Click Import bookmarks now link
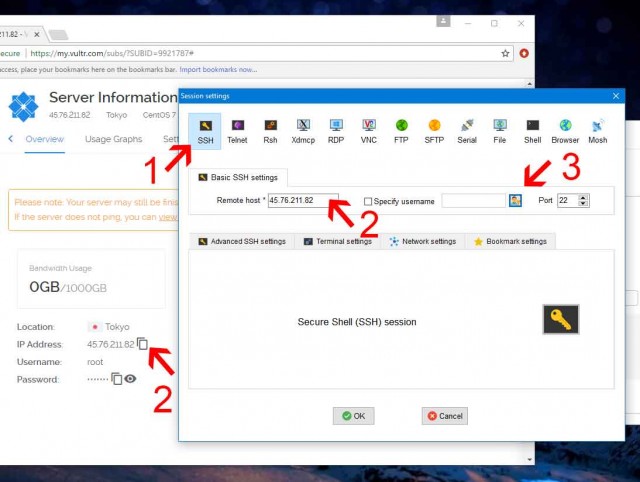Screen dimensions: 640x482 [x=218, y=69]
